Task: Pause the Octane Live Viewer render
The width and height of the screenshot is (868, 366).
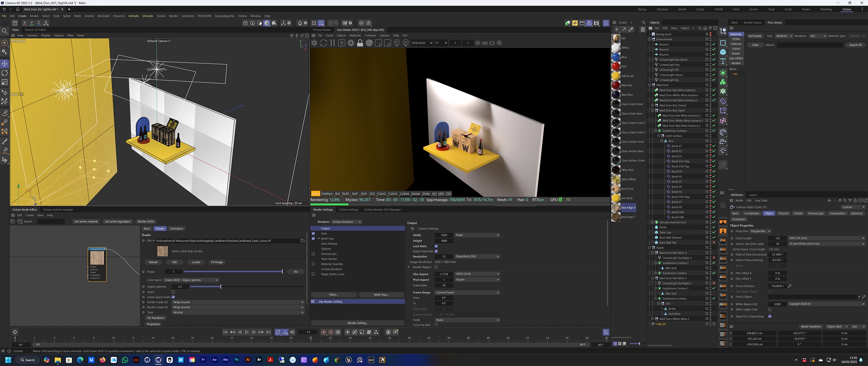Action: [333, 43]
